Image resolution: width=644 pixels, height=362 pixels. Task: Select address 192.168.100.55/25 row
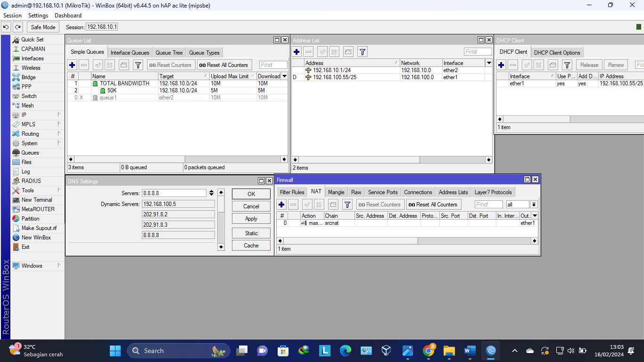click(x=392, y=77)
